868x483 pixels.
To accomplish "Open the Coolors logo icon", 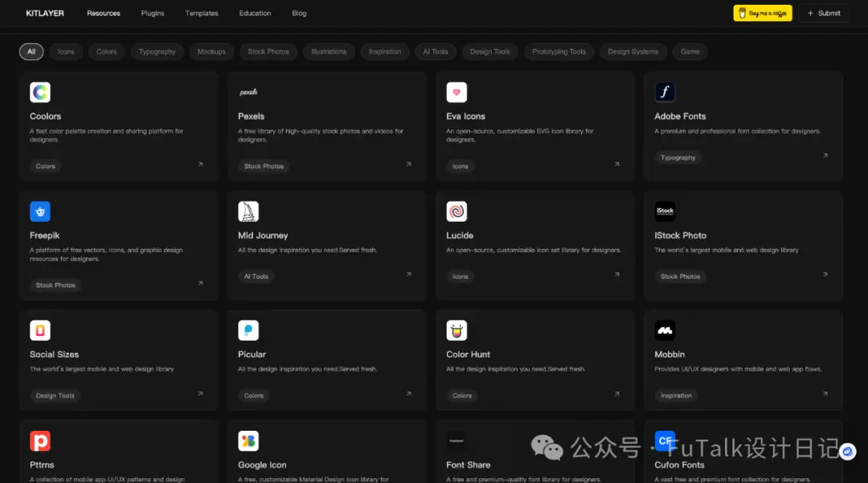I will pos(40,92).
